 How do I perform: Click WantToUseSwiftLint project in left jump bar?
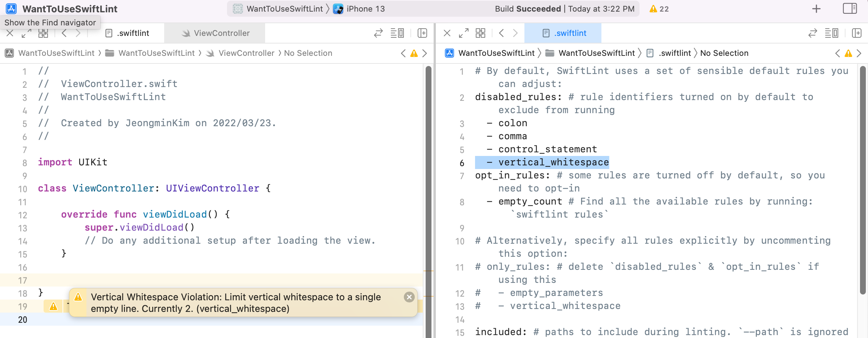coord(50,53)
